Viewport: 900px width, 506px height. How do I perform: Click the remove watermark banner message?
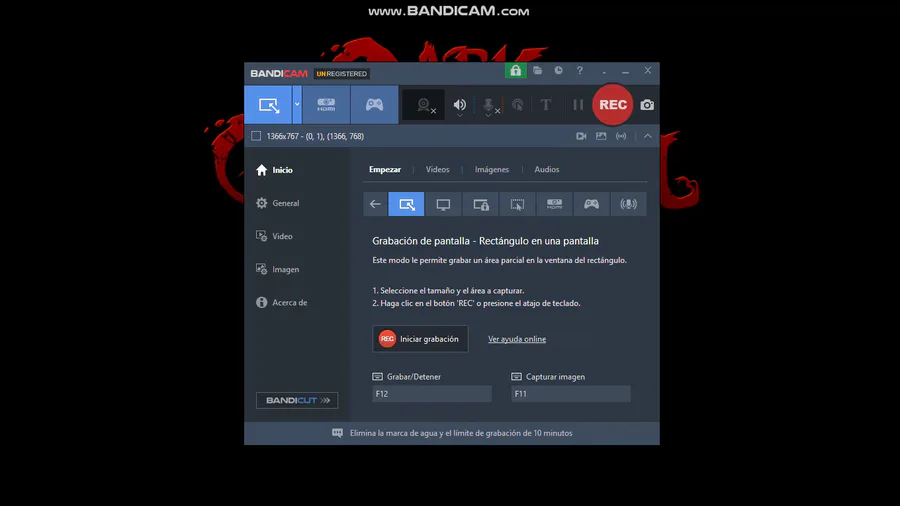pos(461,433)
